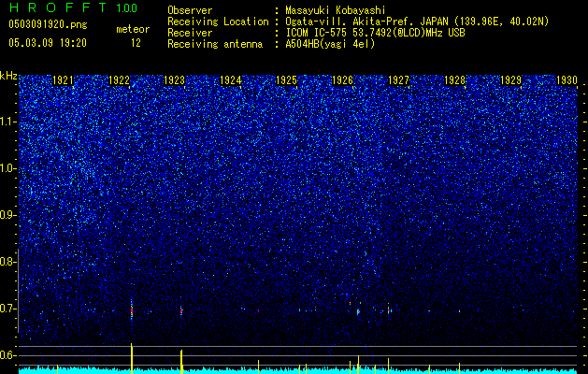
Task: Click the date stamp 05.03.09 19:20
Action: pos(48,43)
